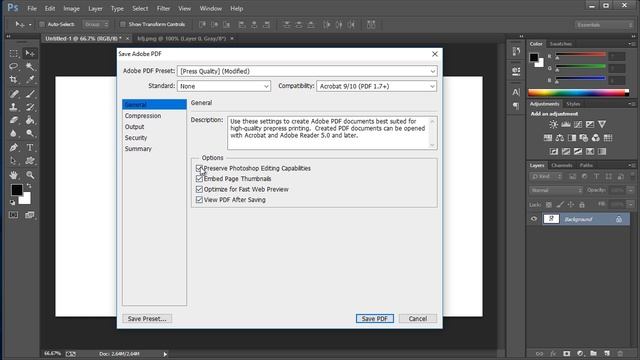Click the Save PDF button

[x=375, y=318]
